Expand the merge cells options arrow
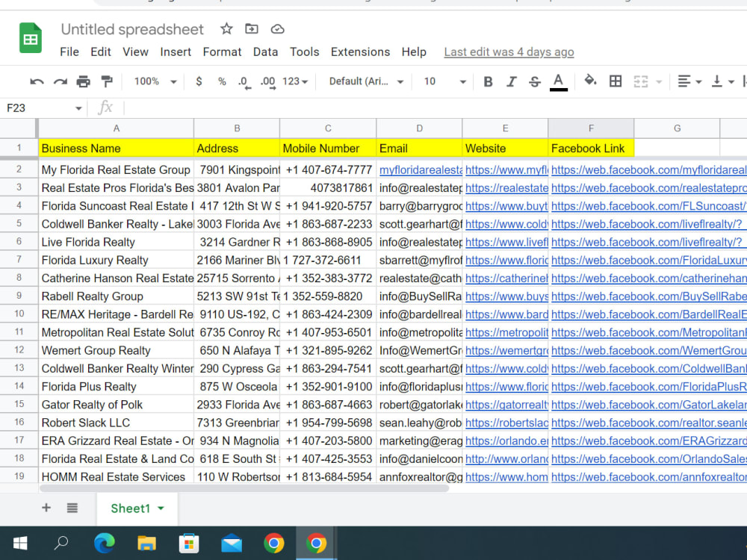Image resolution: width=747 pixels, height=560 pixels. [660, 82]
